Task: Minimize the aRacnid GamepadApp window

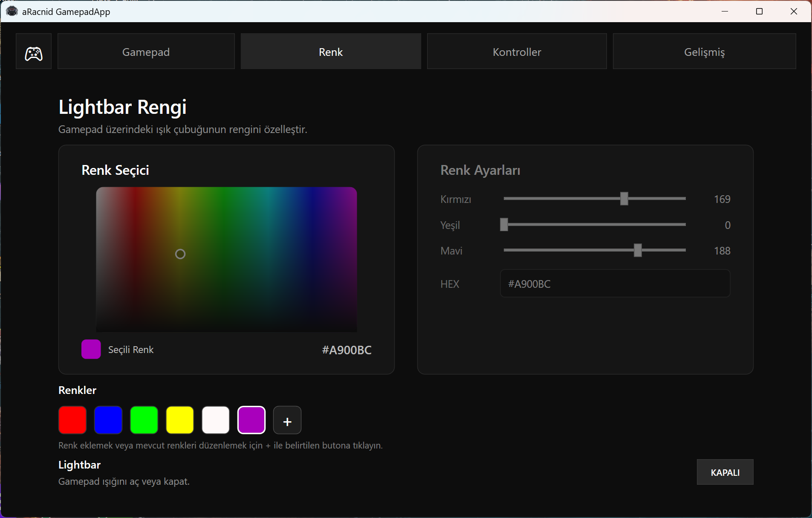Action: pyautogui.click(x=725, y=12)
